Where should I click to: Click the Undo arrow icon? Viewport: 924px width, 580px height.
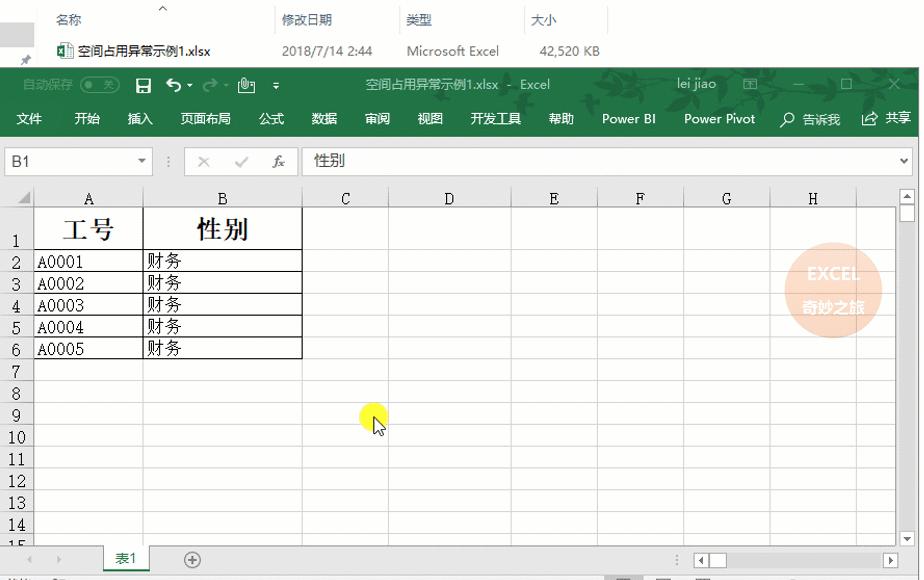tap(172, 84)
